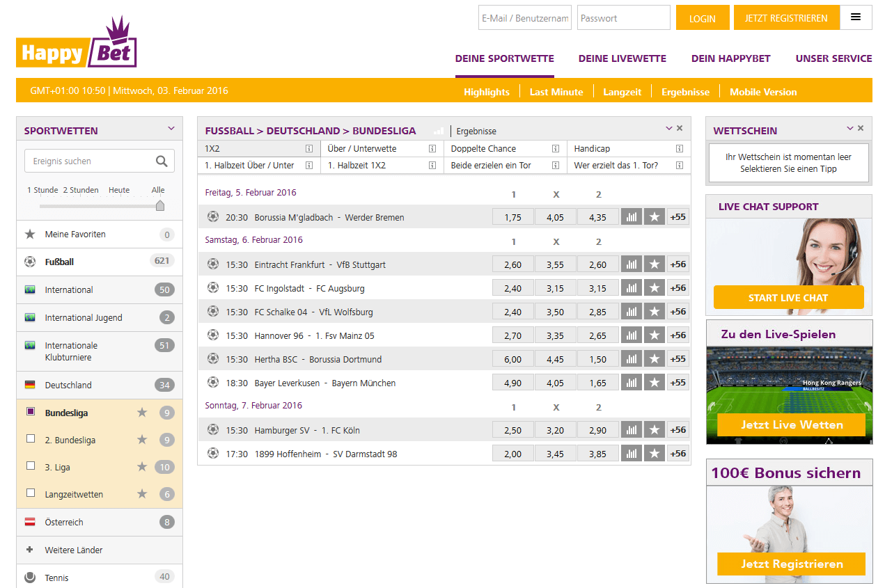Viewport: 885px width, 588px height.
Task: Open Meine Favoriten in sidebar
Action: [x=100, y=235]
